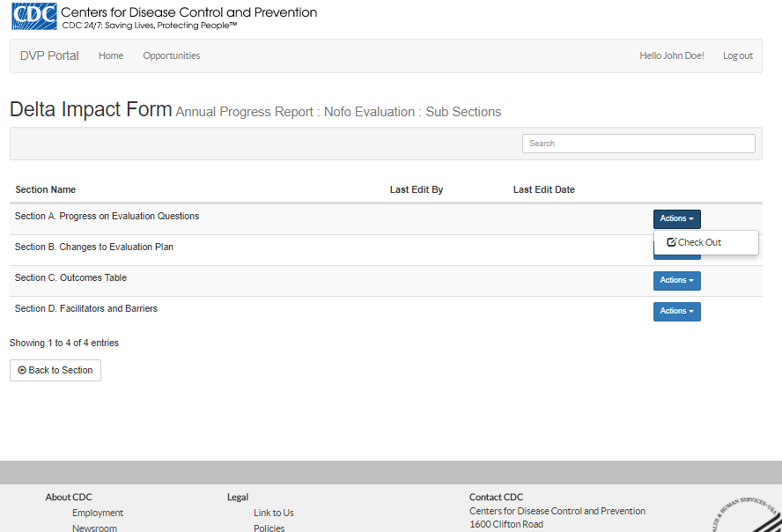The width and height of the screenshot is (782, 532).
Task: Sort by Last Edit Date column
Action: point(544,189)
